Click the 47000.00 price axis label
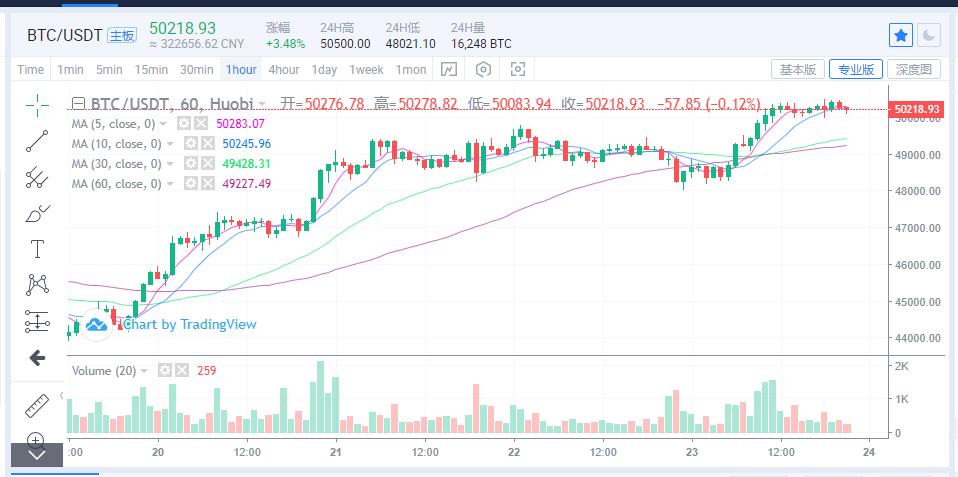Viewport: 958px width, 477px height. coord(916,228)
